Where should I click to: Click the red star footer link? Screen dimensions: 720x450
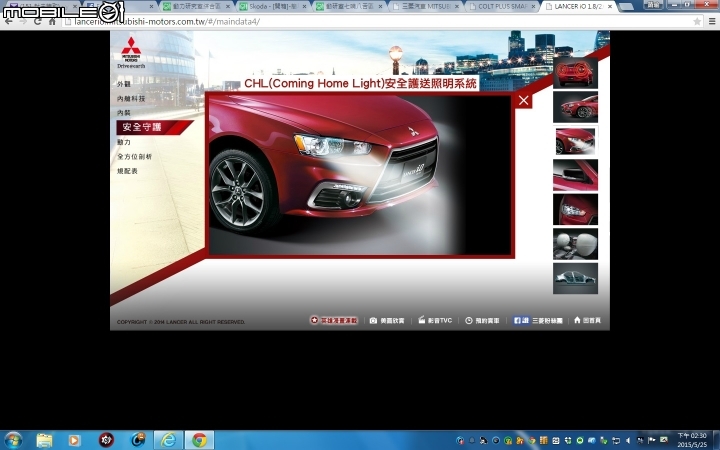334,320
